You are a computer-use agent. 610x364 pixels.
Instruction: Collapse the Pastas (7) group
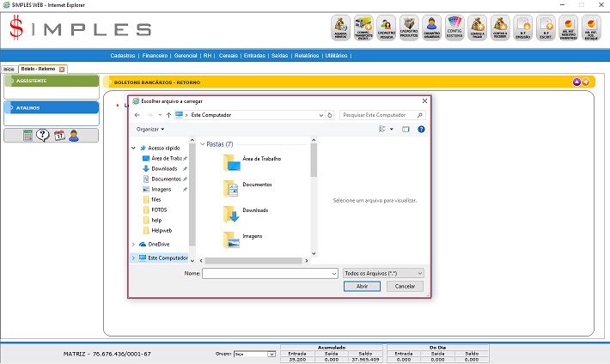pyautogui.click(x=203, y=144)
